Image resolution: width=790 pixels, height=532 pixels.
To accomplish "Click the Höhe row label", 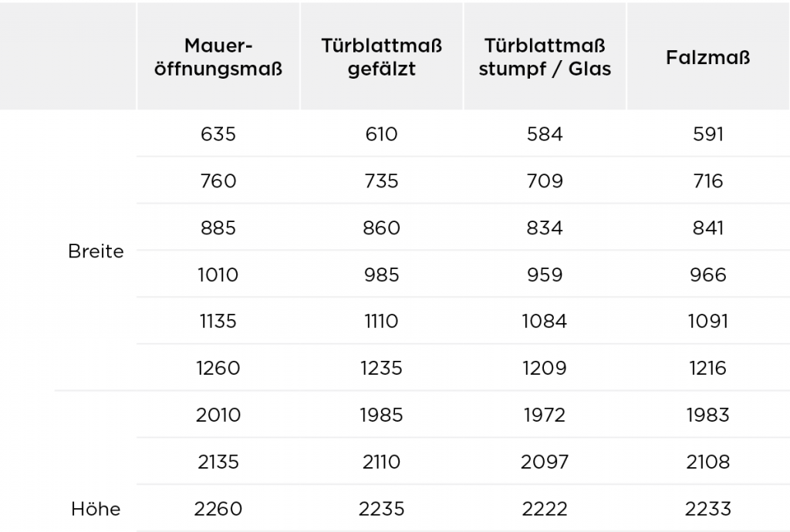I will [x=96, y=509].
